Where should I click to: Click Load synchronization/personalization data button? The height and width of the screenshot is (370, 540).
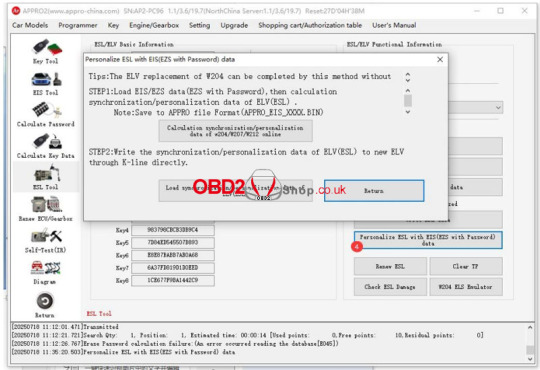[x=236, y=191]
